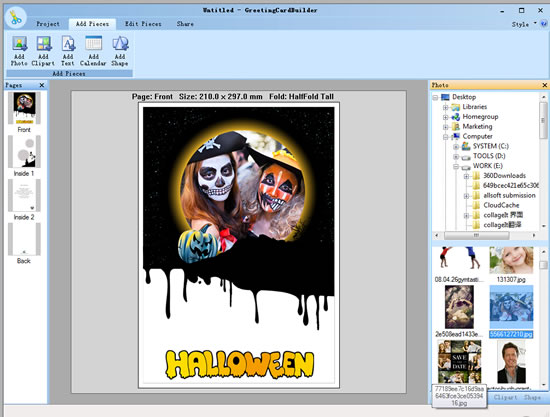Screen dimensions: 550x417
Task: Expand the Marketing tree node
Action: [445, 127]
